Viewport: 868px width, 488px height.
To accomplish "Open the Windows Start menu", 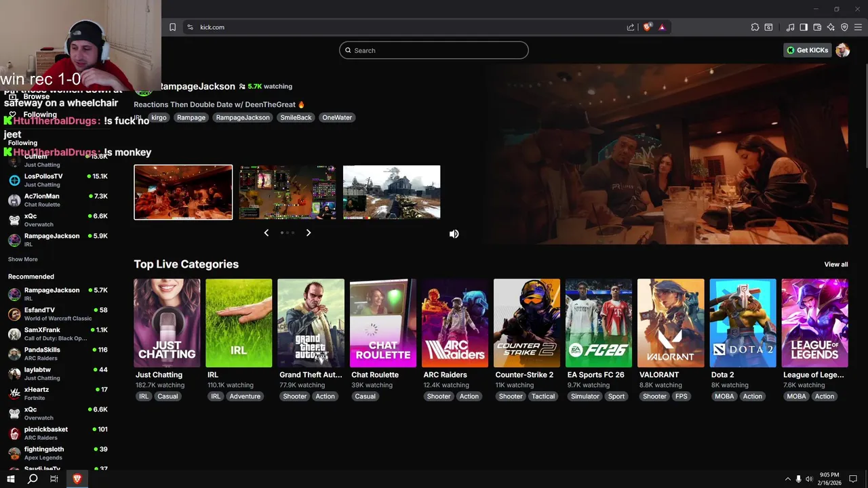I will (11, 479).
